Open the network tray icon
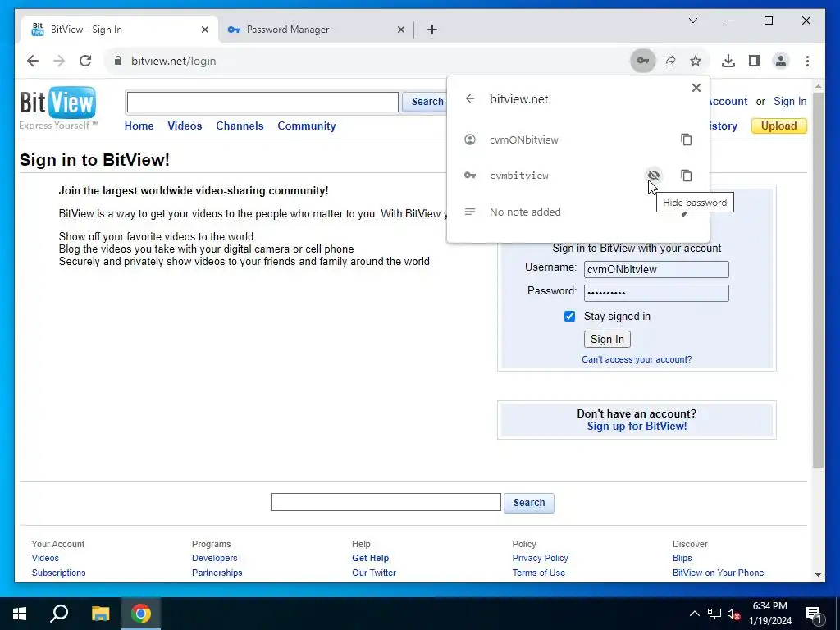 [714, 614]
